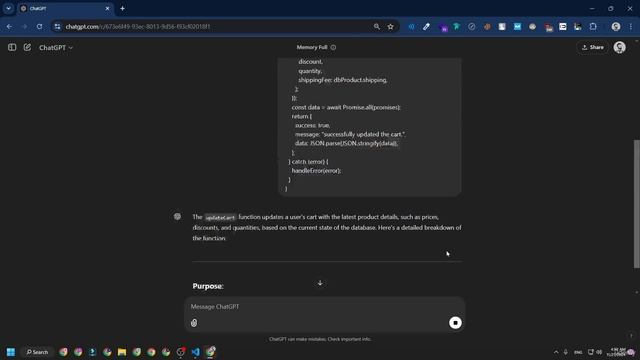This screenshot has height=360, width=640.
Task: Reload the current page
Action: (39, 27)
